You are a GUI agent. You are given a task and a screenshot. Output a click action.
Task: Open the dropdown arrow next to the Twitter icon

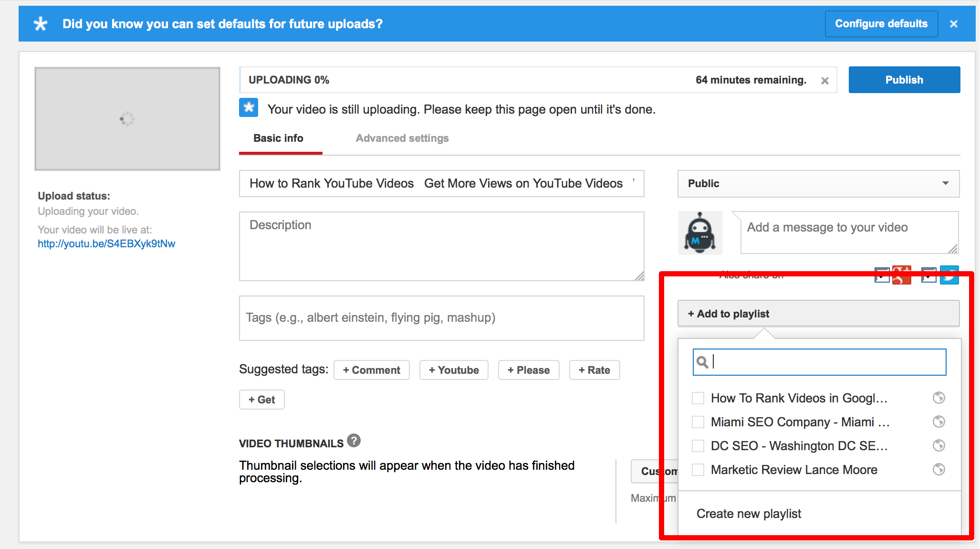pyautogui.click(x=928, y=275)
